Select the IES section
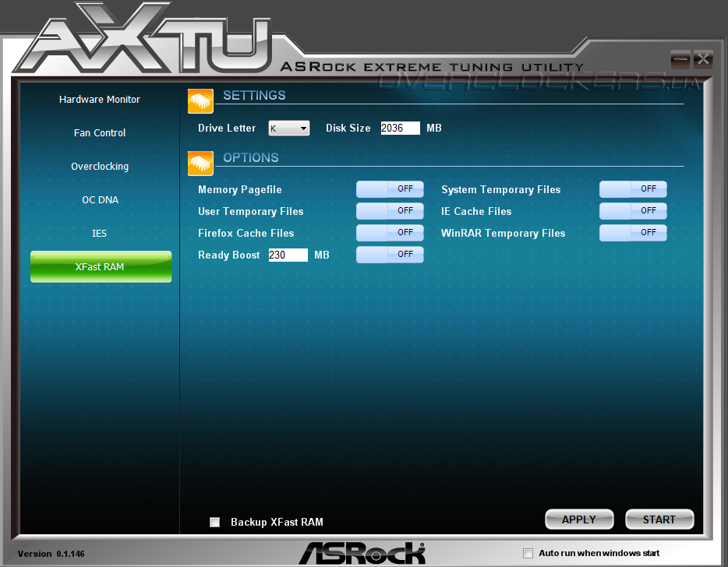 point(99,234)
